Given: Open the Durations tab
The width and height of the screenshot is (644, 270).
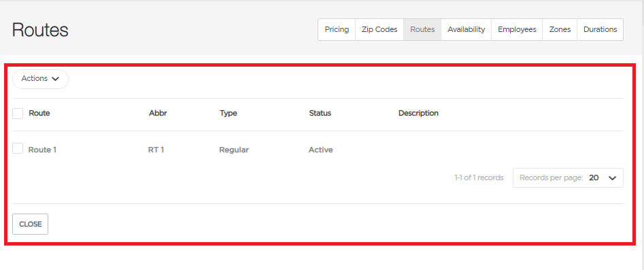Looking at the screenshot, I should [x=600, y=30].
